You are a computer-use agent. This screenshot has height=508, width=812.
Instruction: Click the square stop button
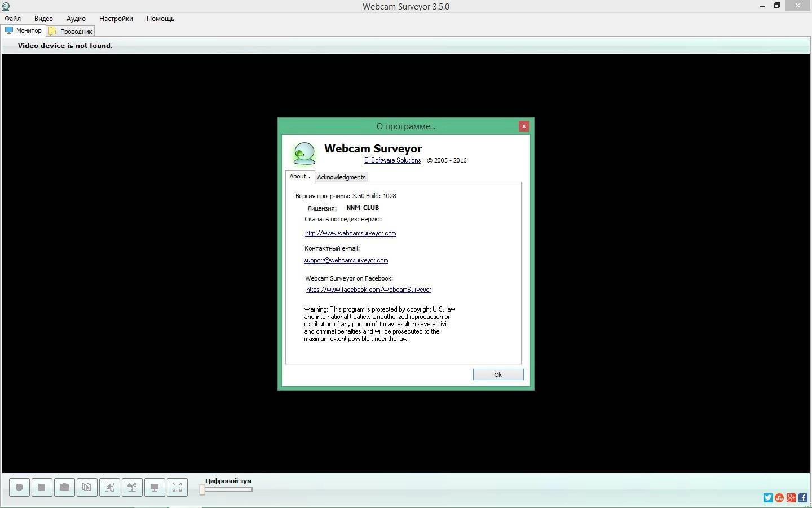tap(42, 487)
